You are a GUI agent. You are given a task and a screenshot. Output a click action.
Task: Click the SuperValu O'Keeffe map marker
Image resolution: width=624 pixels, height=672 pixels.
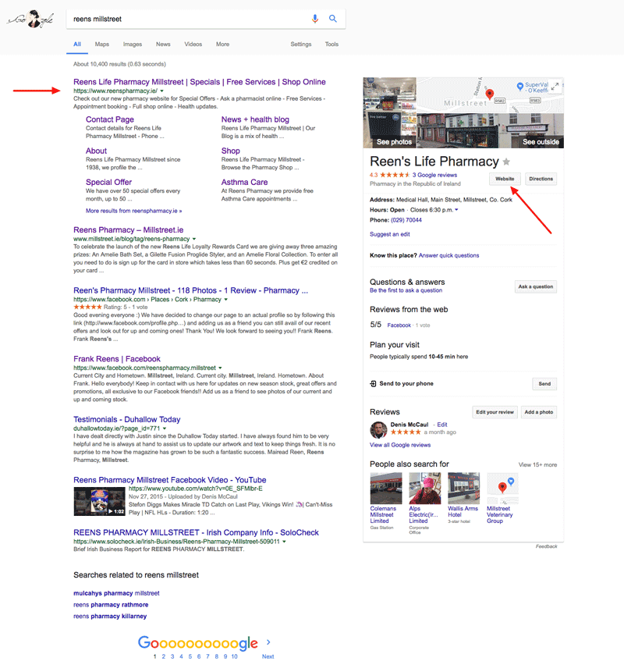tap(520, 87)
